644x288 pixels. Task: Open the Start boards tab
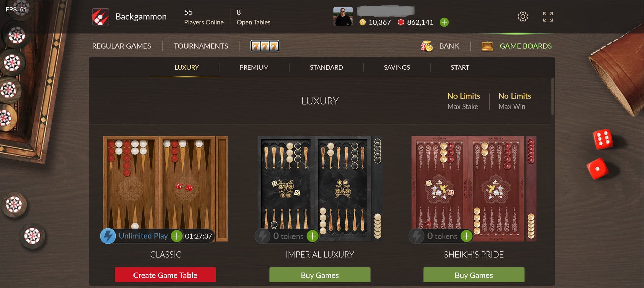click(x=460, y=67)
